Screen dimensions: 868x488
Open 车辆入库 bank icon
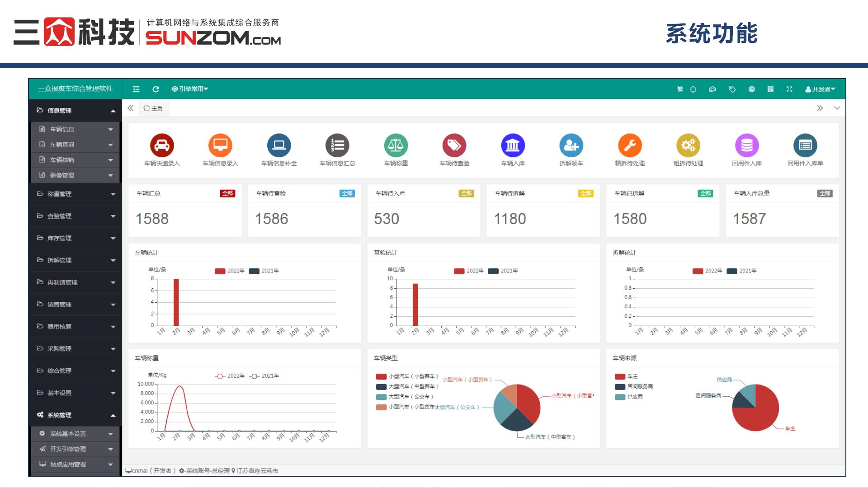pos(513,145)
